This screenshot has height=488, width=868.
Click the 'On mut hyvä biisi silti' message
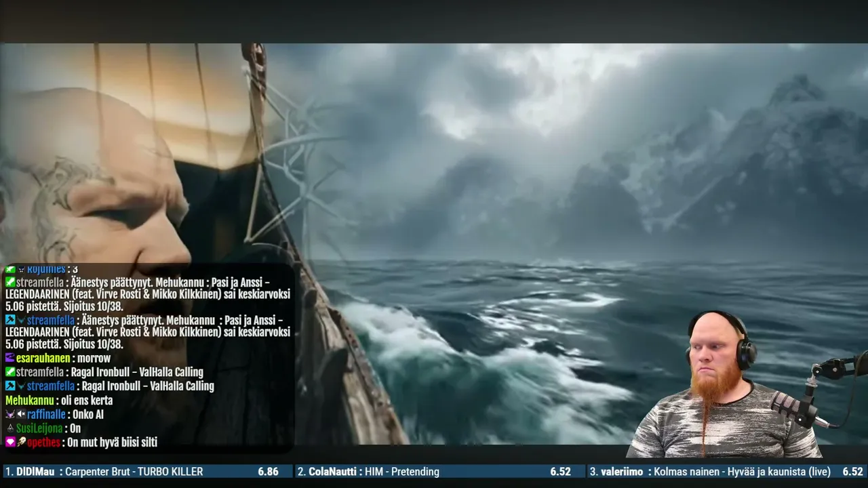coord(112,442)
